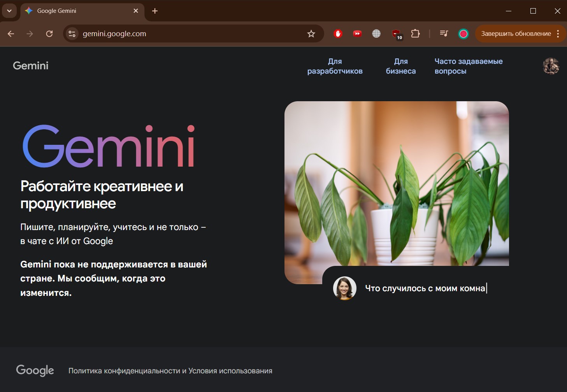567x392 pixels.
Task: Go back to the previous page
Action: (11, 34)
